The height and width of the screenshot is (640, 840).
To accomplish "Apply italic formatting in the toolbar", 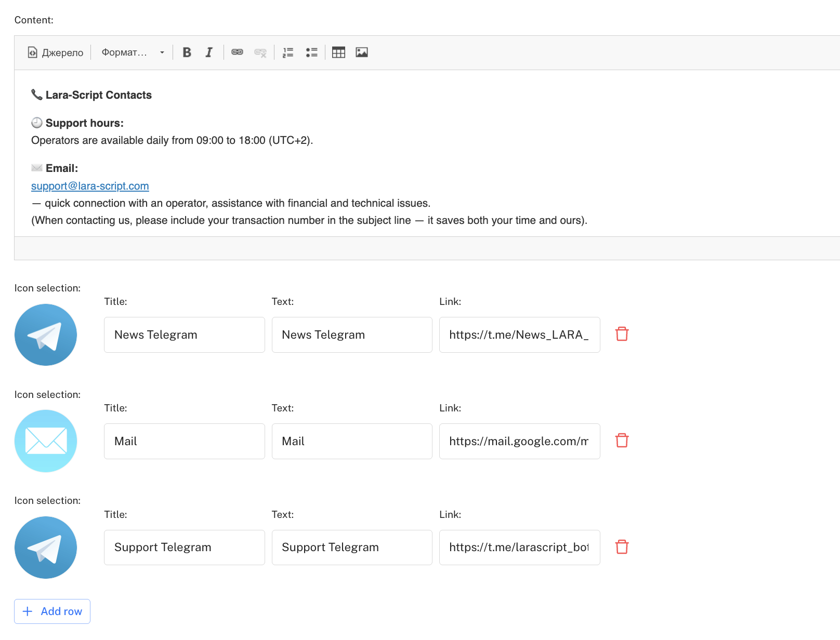I will point(209,52).
